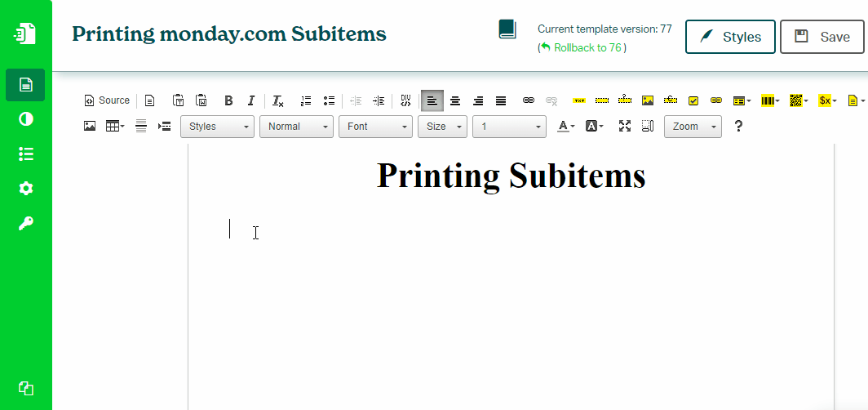Insert a numbered list
The height and width of the screenshot is (410, 868).
click(306, 100)
